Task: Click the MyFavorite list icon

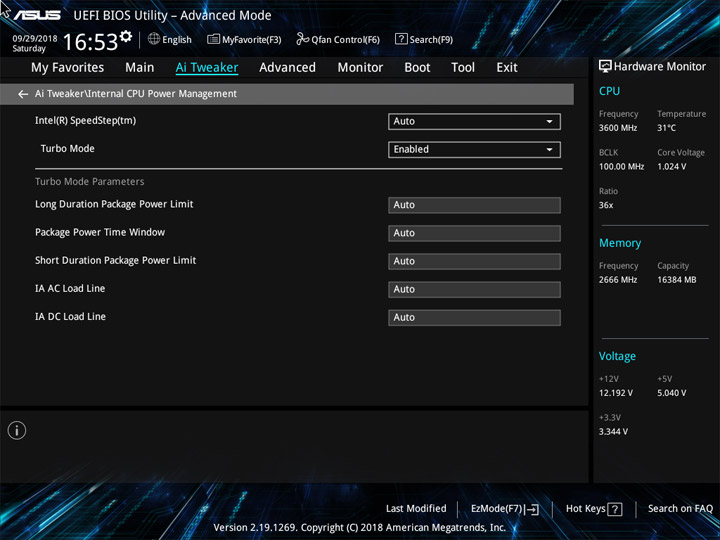Action: pos(213,39)
